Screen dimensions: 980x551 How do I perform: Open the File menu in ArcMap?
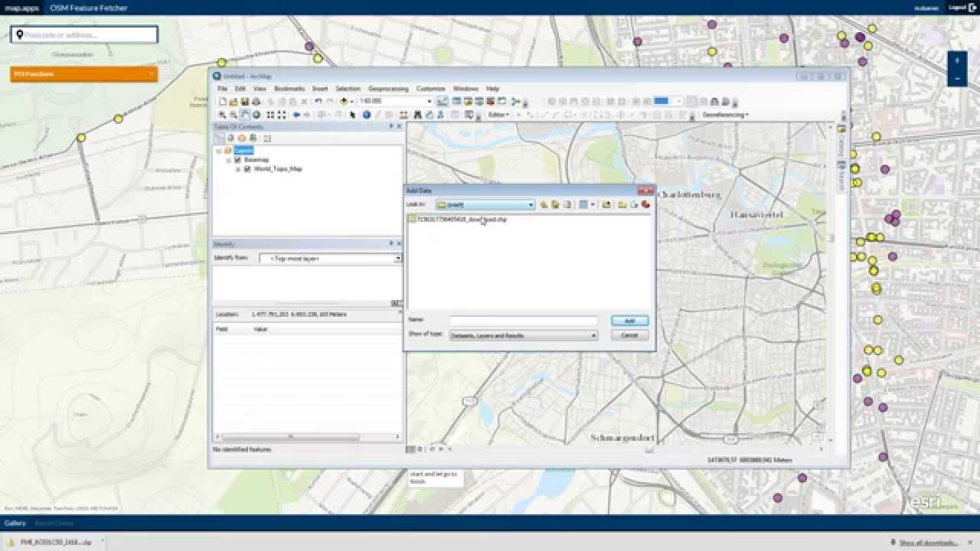coord(223,89)
